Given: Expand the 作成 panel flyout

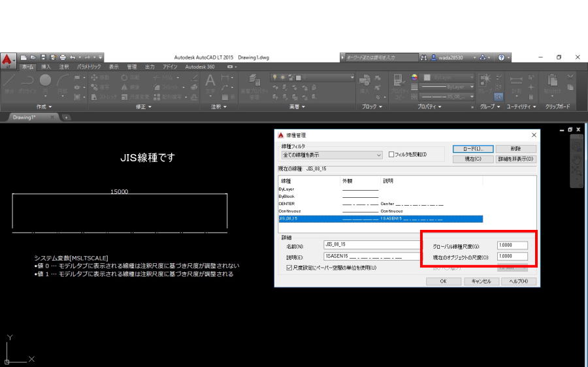Looking at the screenshot, I should click(44, 107).
